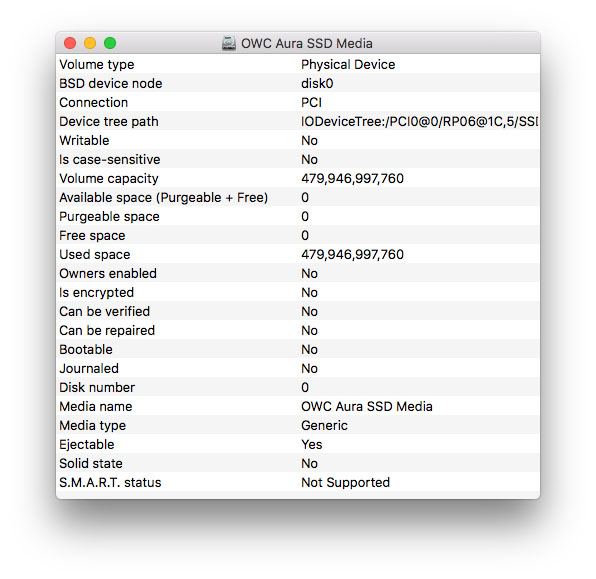Select the BSD device node value disk0
This screenshot has height=579, width=596.
pyautogui.click(x=317, y=84)
